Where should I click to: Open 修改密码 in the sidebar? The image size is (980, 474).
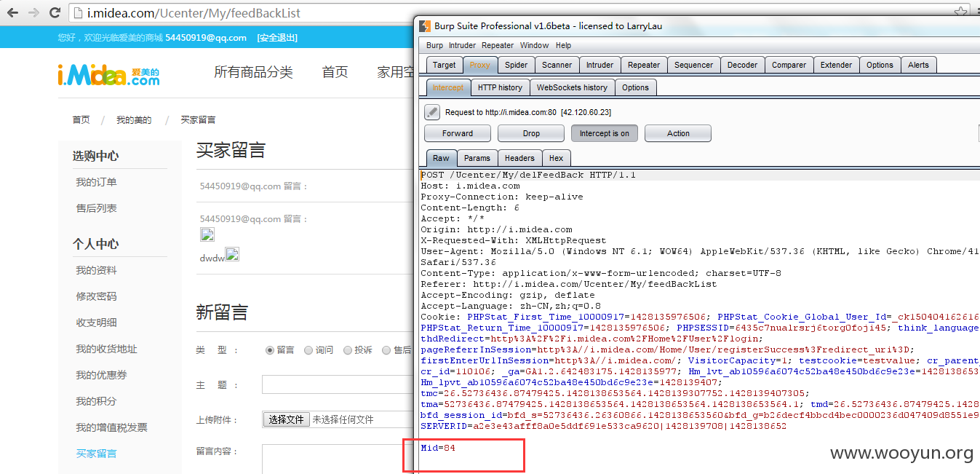click(96, 296)
